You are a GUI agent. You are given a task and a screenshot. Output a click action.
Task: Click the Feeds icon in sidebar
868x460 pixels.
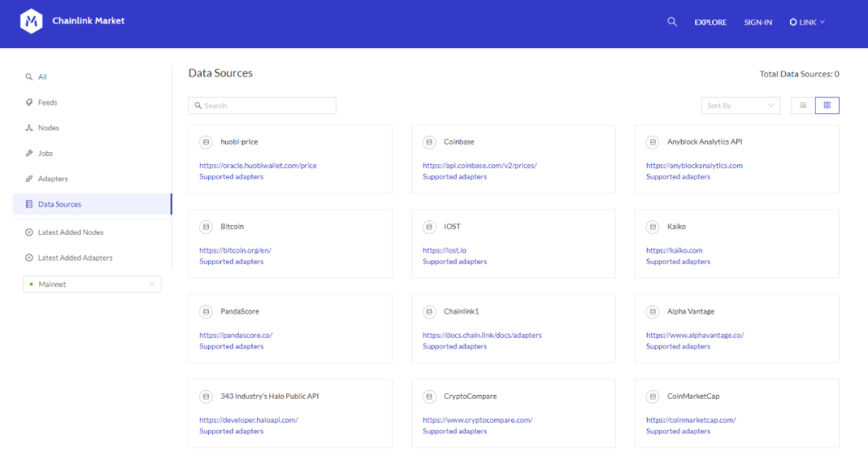[29, 102]
